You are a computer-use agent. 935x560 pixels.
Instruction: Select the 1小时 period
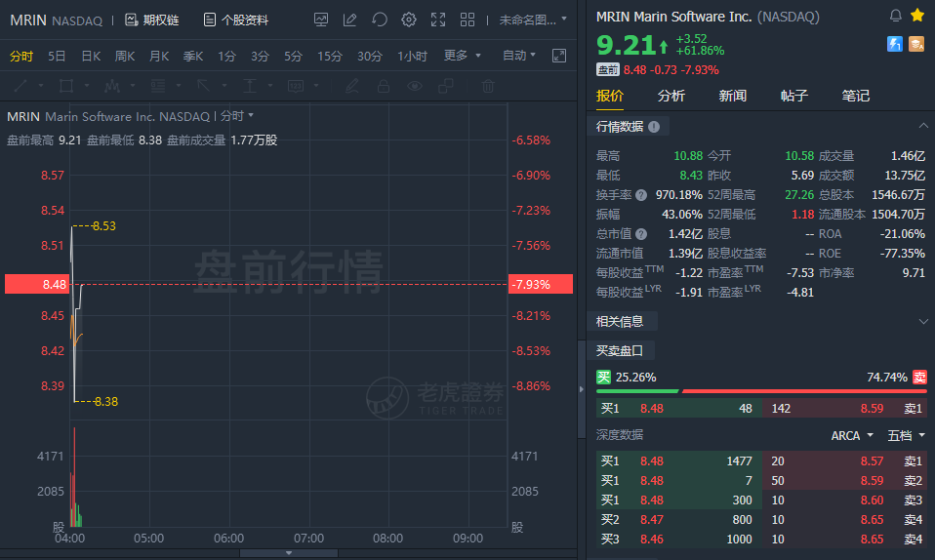pyautogui.click(x=412, y=56)
